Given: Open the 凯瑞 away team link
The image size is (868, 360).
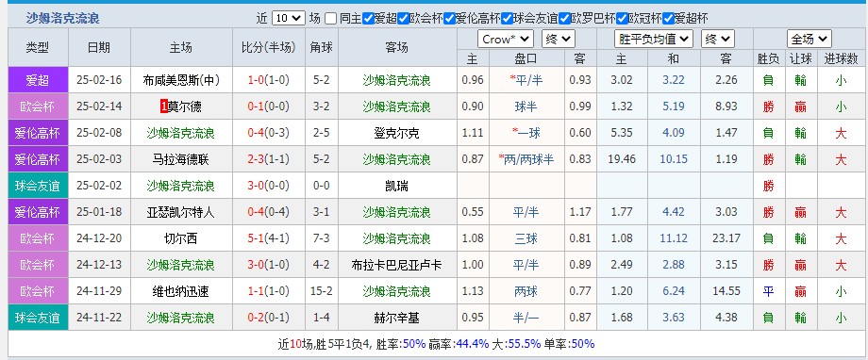Looking at the screenshot, I should (x=396, y=186).
